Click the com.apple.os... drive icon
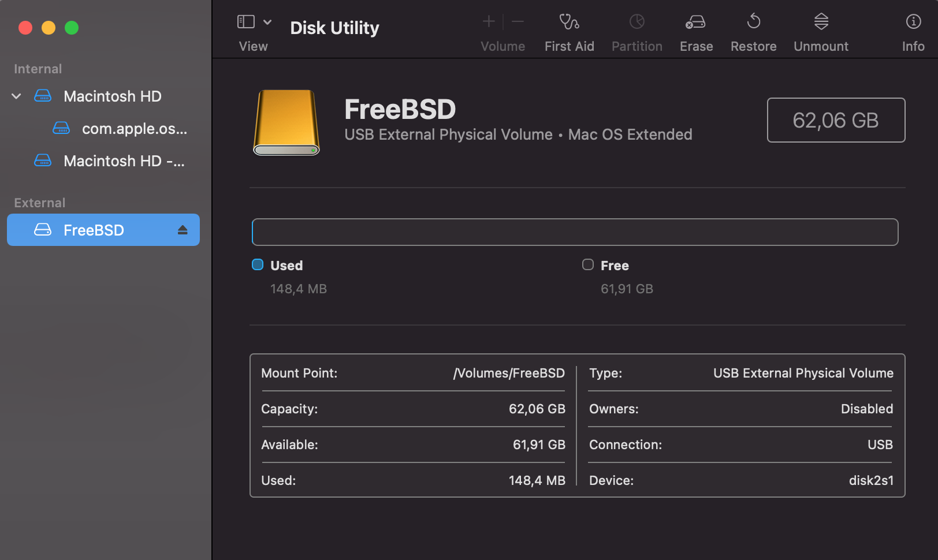 (61, 128)
